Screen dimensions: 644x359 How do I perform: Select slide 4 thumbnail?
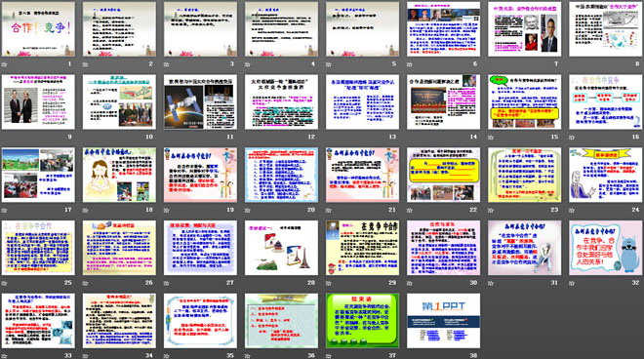click(281, 29)
